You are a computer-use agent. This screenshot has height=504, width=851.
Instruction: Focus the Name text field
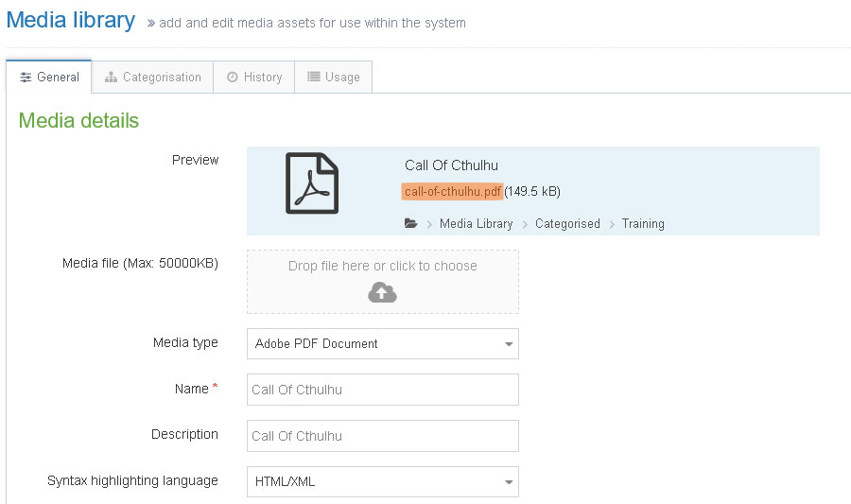pyautogui.click(x=382, y=390)
